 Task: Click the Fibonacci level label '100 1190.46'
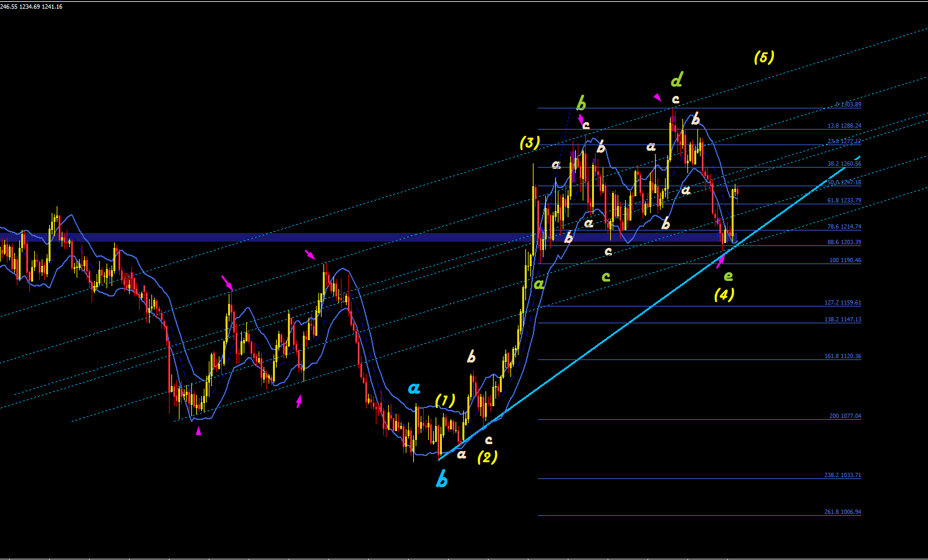point(845,260)
